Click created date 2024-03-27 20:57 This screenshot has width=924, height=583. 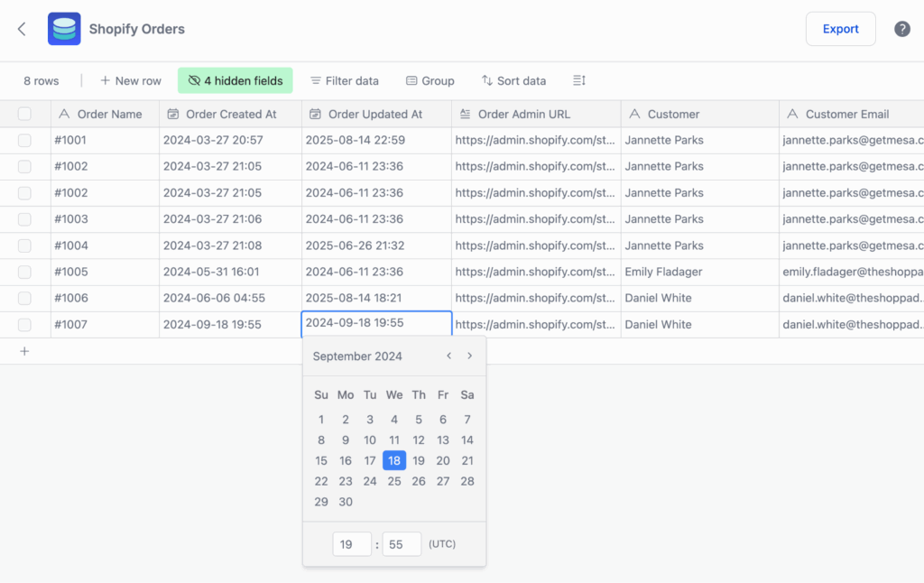230,140
